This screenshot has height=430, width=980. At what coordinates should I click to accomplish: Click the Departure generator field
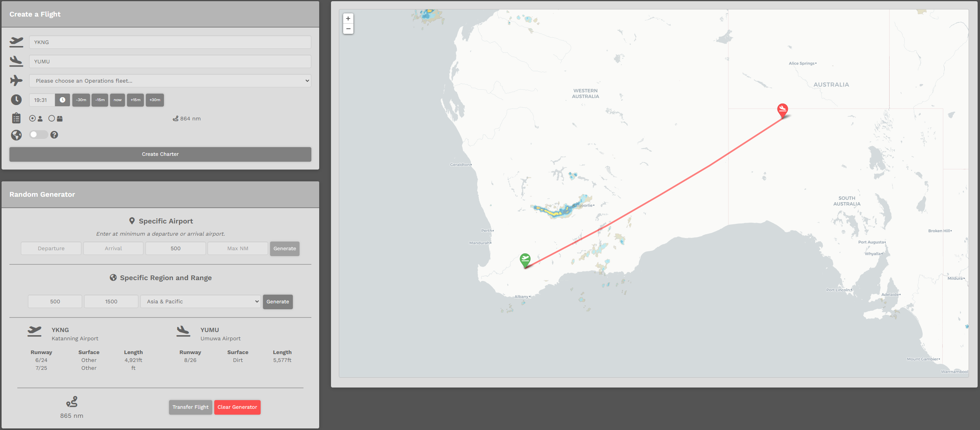51,248
